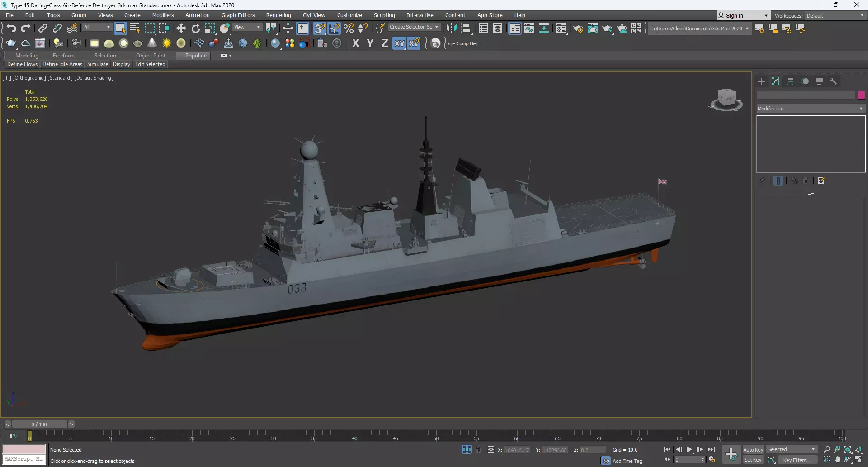
Task: Open the Scripting menu
Action: [x=384, y=15]
